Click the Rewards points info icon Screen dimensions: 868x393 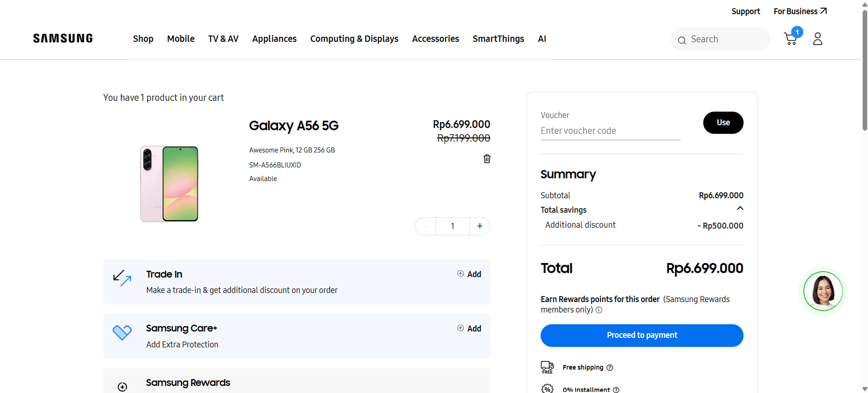[598, 310]
